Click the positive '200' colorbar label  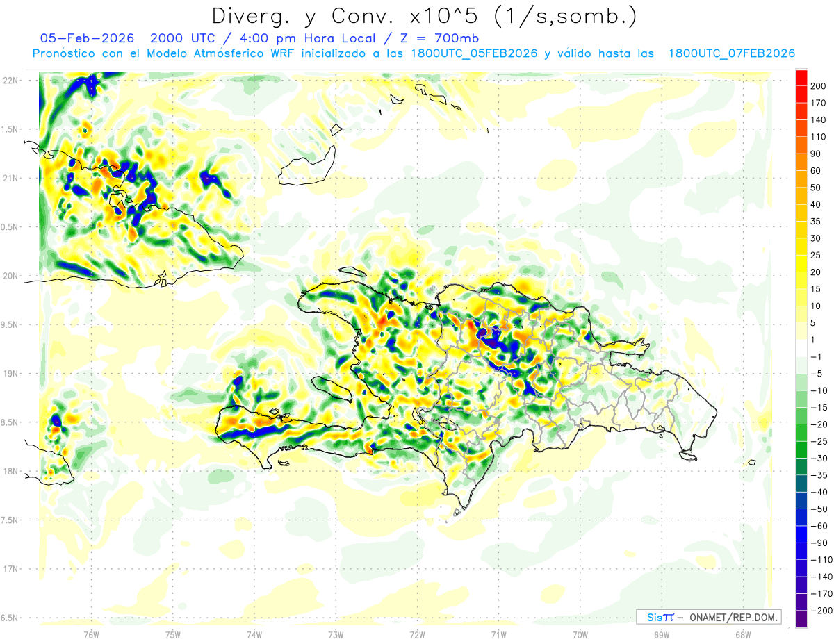click(x=818, y=86)
